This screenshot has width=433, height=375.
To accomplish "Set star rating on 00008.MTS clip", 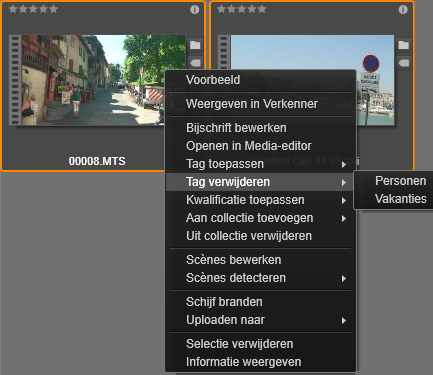I will (x=33, y=9).
